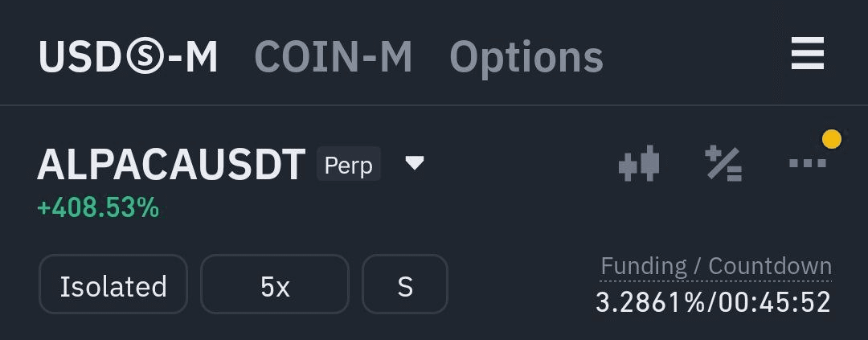Tap the 3.2861% funding rate value
Viewport: 868px width, 340px height.
(x=649, y=302)
